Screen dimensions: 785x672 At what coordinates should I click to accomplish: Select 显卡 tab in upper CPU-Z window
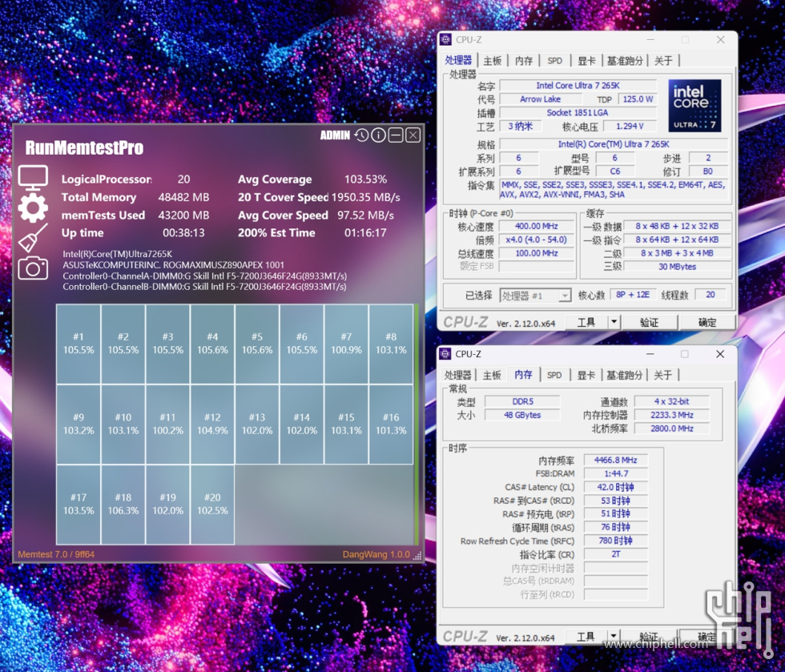[586, 61]
